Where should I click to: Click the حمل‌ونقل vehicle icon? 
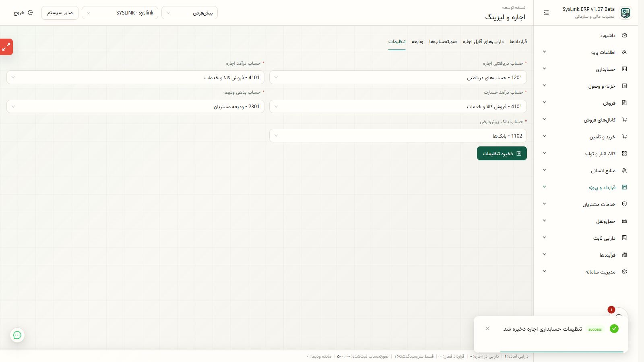(624, 221)
